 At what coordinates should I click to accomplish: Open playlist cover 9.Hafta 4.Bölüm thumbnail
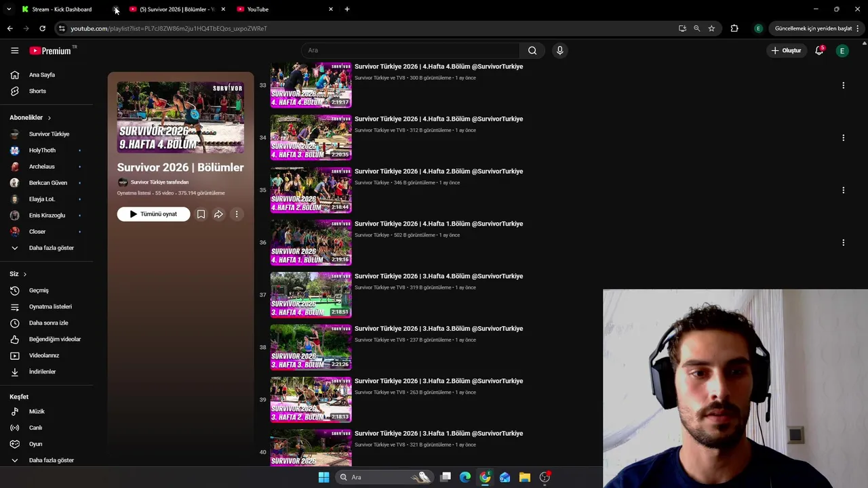click(x=180, y=117)
